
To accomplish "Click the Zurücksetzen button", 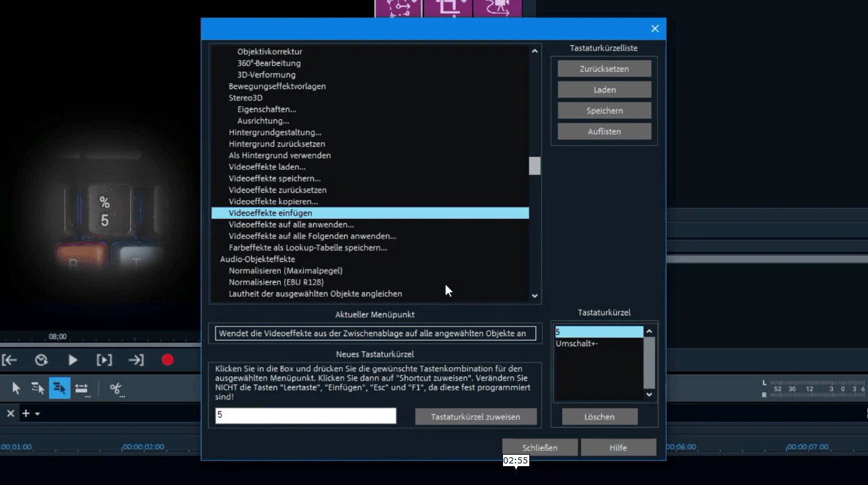I will pos(604,69).
